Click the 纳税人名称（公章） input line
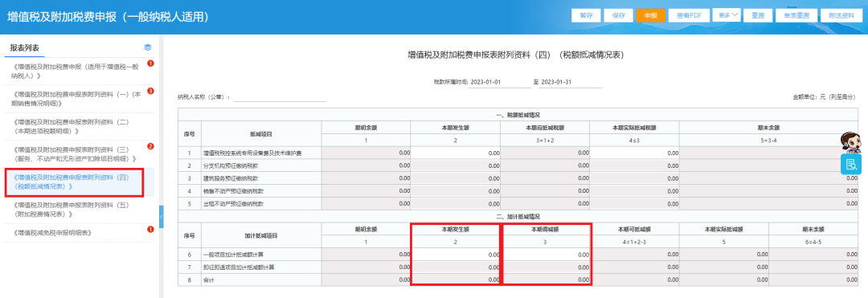Screen dimensions: 868x298 280,96
